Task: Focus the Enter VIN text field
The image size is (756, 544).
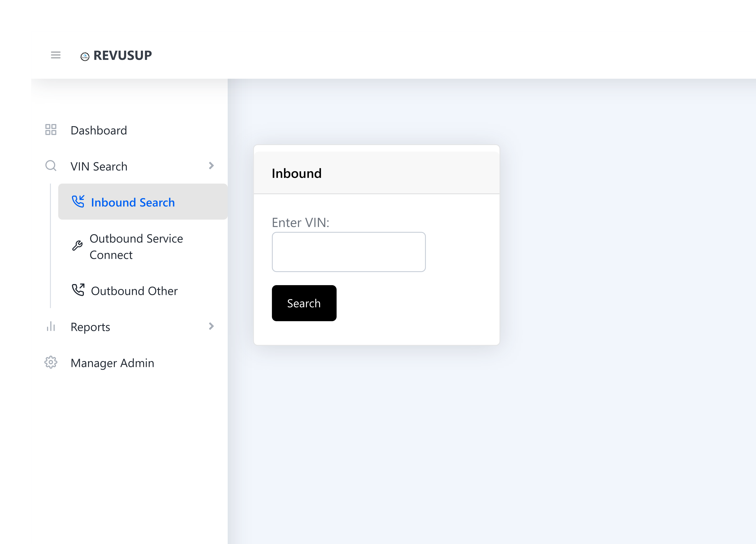Action: click(348, 252)
